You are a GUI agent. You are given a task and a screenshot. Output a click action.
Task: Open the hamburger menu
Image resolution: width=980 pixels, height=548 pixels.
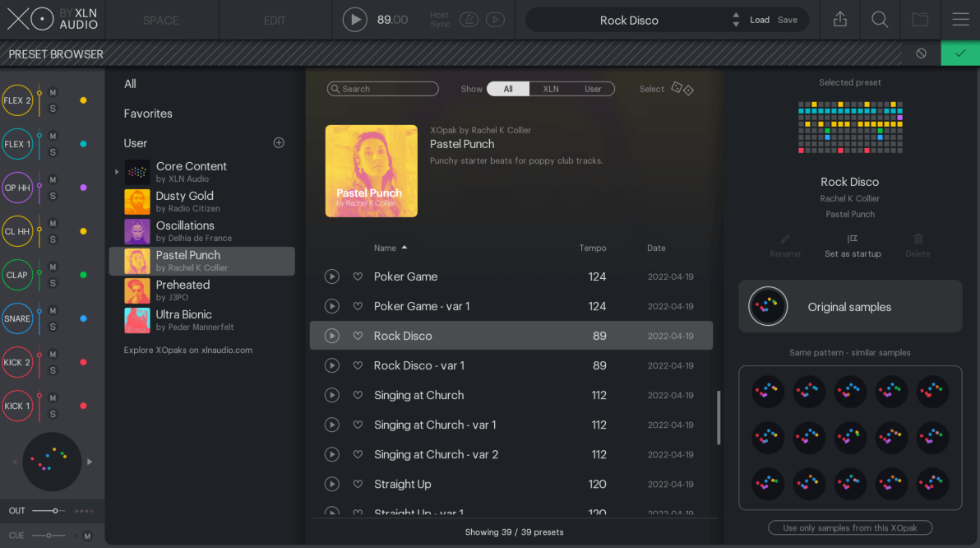(960, 20)
